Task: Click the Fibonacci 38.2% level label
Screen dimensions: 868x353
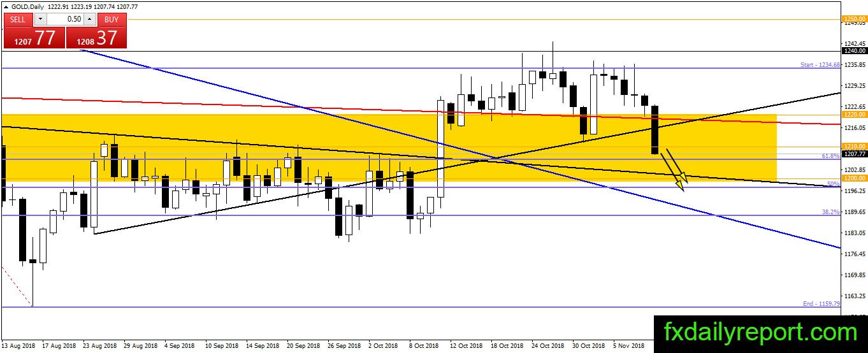Action: [830, 212]
